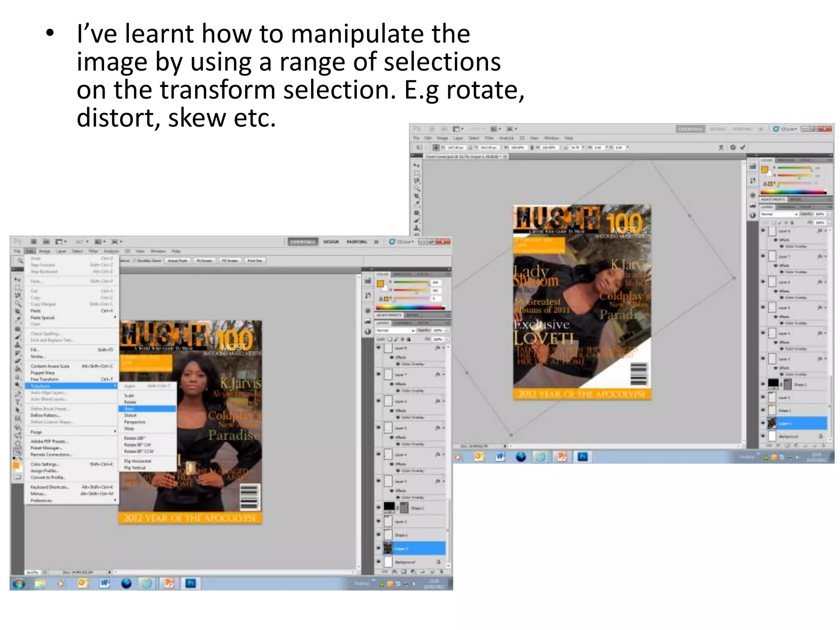Select Zoom tool in left window toolbox
This screenshot has height=630, width=840.
(17, 452)
